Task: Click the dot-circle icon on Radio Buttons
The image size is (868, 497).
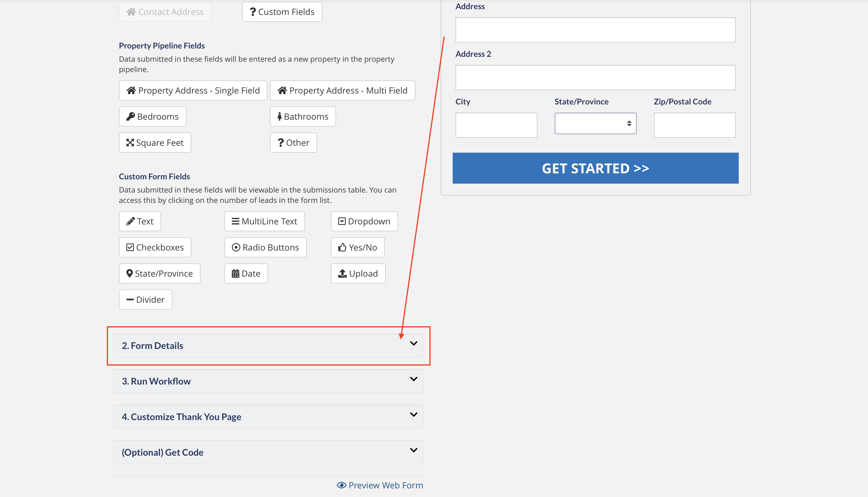Action: (x=236, y=247)
